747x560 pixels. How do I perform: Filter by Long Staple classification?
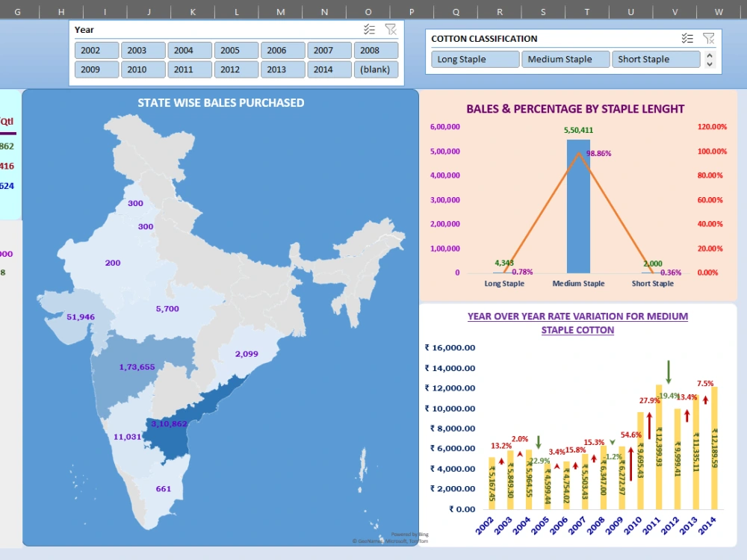[x=475, y=60]
